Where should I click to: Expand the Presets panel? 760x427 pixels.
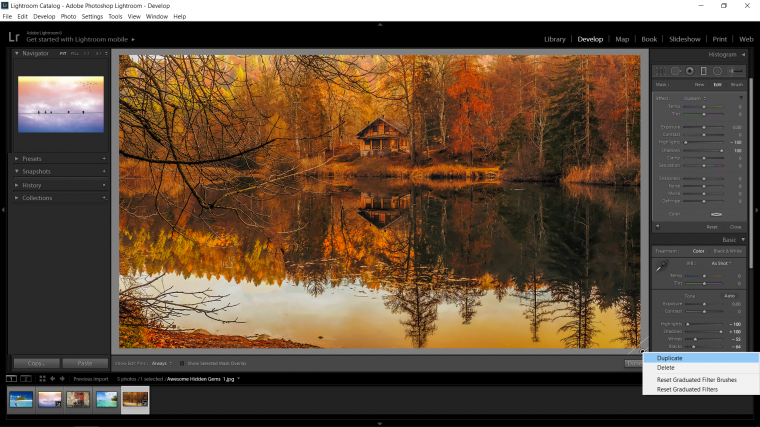point(16,158)
